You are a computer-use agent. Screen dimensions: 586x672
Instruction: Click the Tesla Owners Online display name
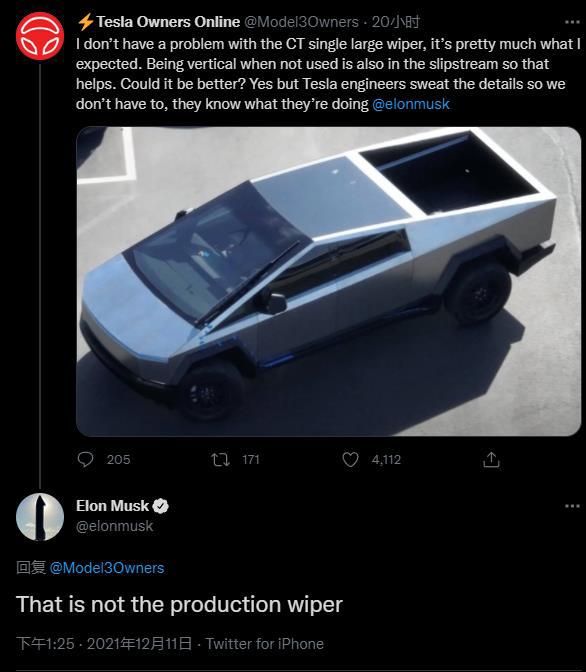click(168, 22)
